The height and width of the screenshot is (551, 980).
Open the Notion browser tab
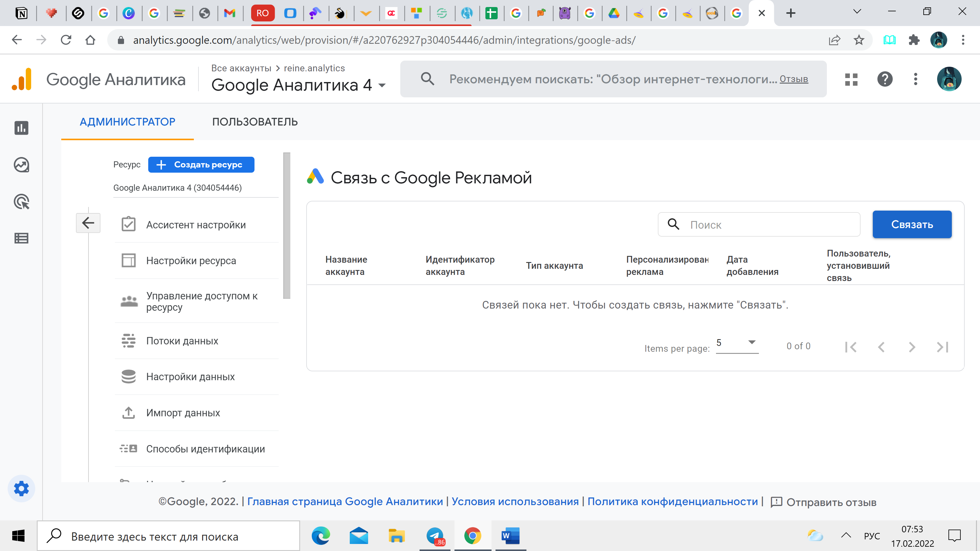point(22,13)
